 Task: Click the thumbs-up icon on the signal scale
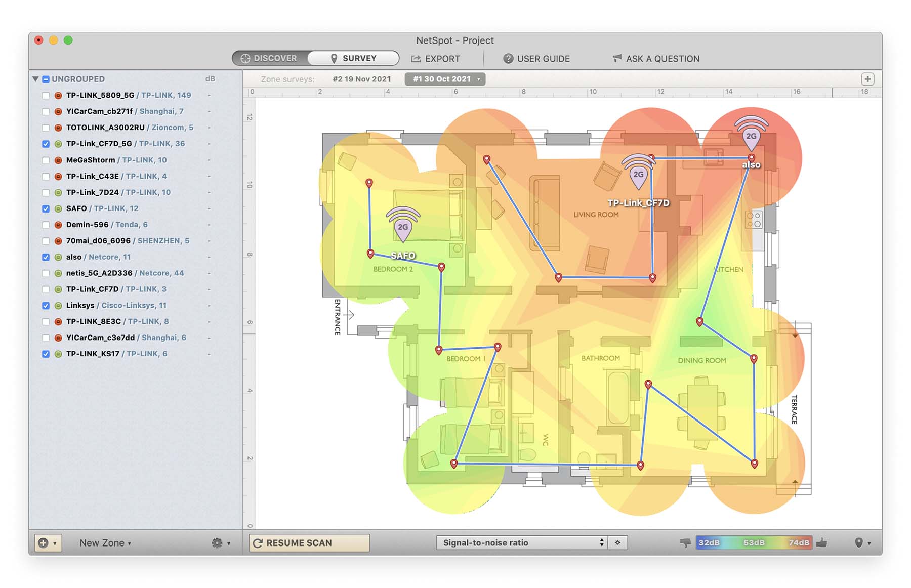click(x=821, y=542)
